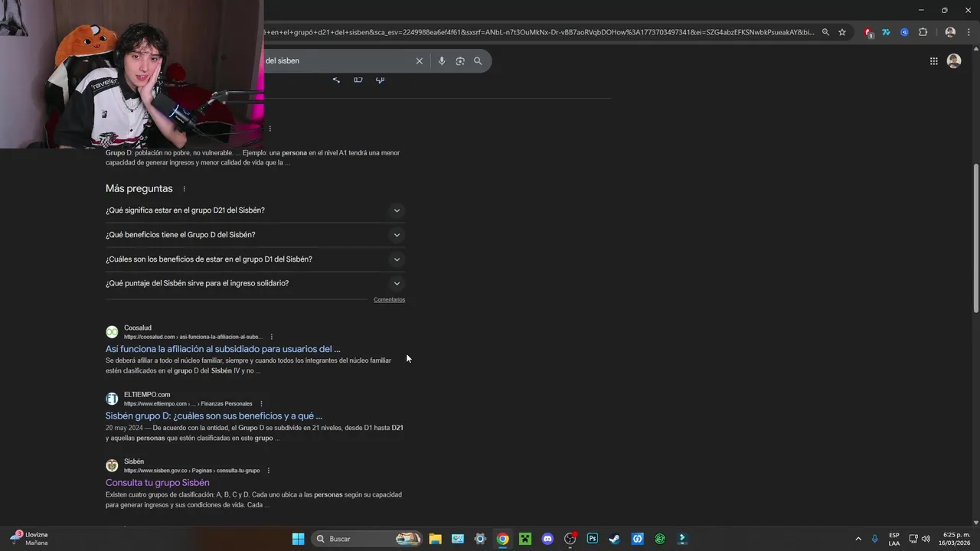Submit search with the magnifier icon
Viewport: 980px width, 551px height.
[x=478, y=61]
